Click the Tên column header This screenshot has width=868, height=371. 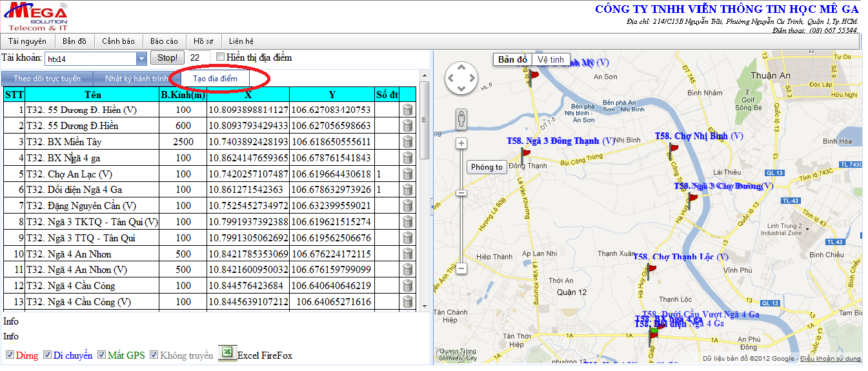point(92,94)
